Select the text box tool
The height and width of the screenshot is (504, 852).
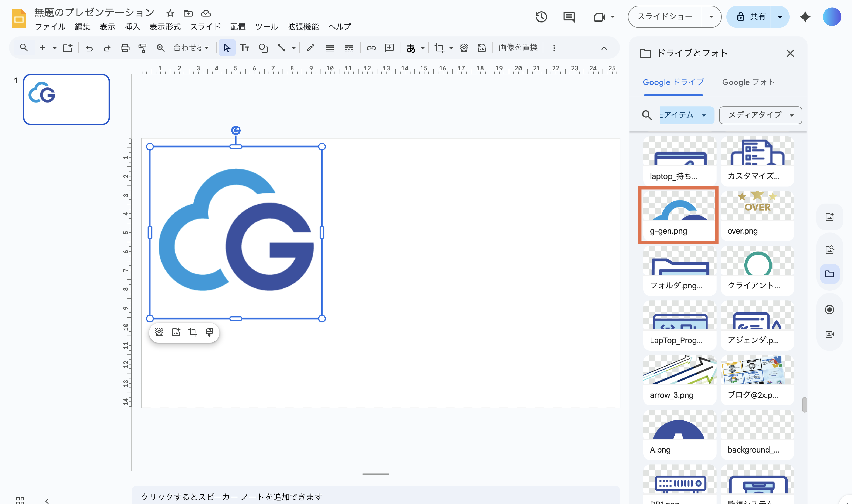[245, 48]
